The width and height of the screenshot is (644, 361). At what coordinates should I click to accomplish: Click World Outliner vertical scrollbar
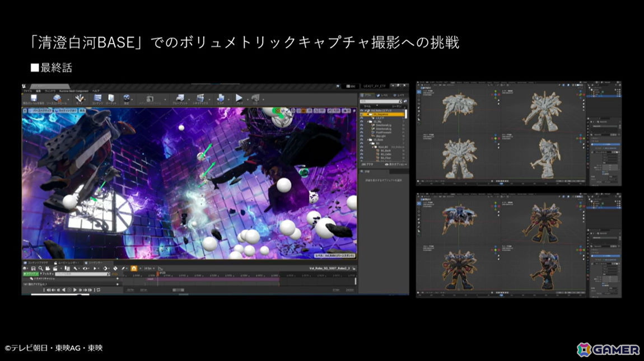coord(406,114)
